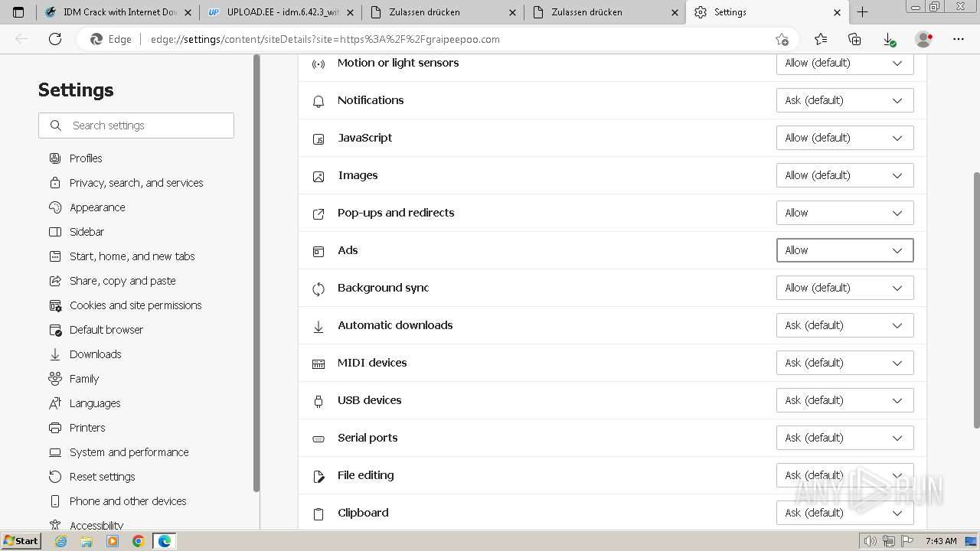The height and width of the screenshot is (551, 980).
Task: Open the JavaScript permission dropdown
Action: pos(845,138)
